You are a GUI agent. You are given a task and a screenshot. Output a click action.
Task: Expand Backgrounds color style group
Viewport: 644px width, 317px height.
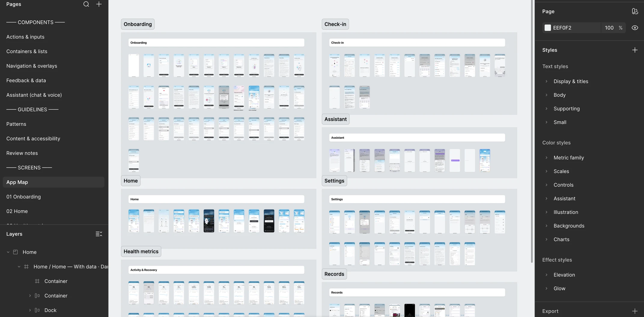(x=546, y=226)
